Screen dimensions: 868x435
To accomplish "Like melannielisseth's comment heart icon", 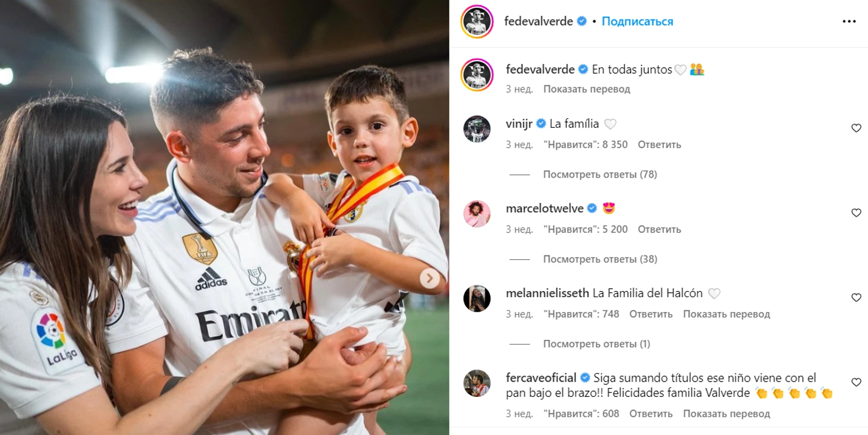I will coord(856,297).
